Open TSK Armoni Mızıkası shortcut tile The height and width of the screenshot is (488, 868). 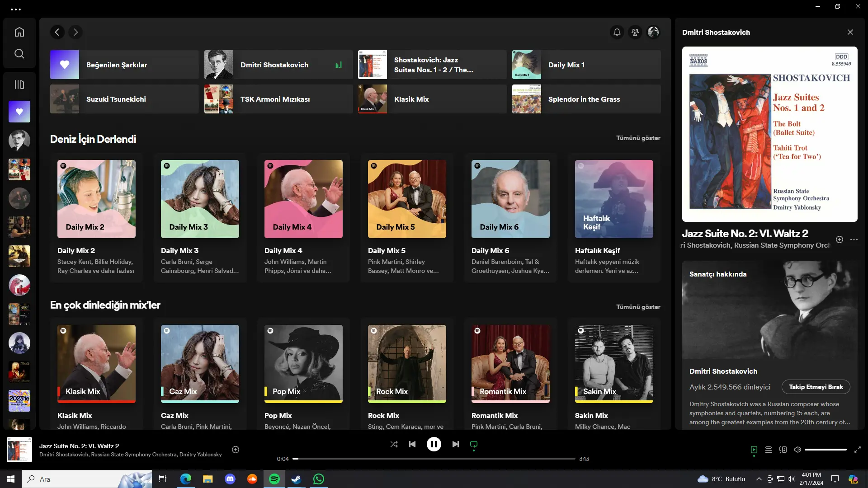[278, 99]
